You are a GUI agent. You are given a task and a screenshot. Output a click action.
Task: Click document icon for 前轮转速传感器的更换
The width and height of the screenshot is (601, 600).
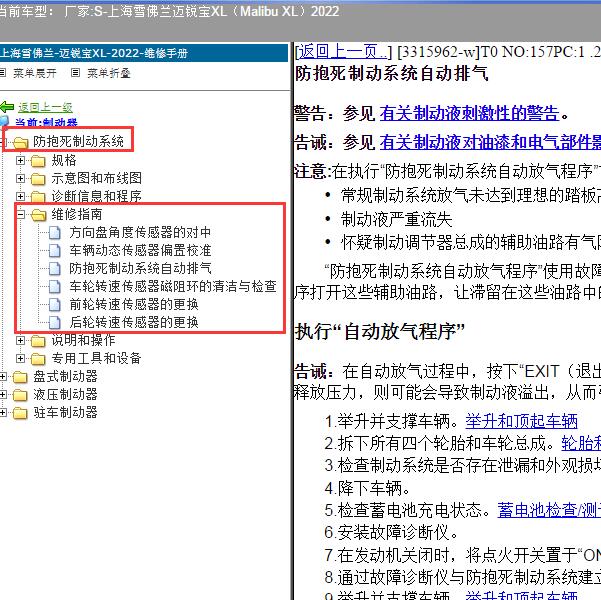tap(55, 305)
